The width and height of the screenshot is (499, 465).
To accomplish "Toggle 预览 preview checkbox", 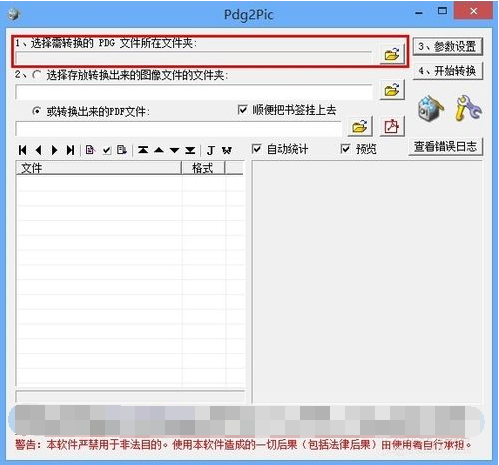I will [346, 149].
